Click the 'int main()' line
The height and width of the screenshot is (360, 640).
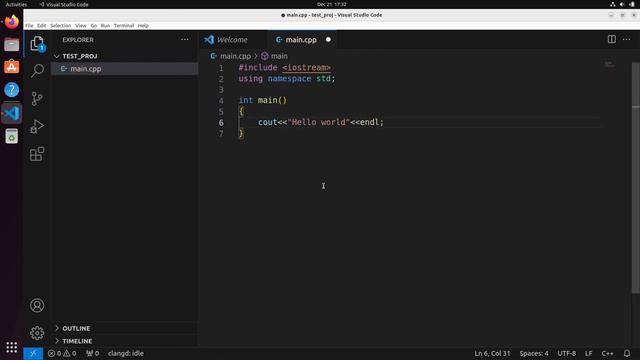point(263,100)
